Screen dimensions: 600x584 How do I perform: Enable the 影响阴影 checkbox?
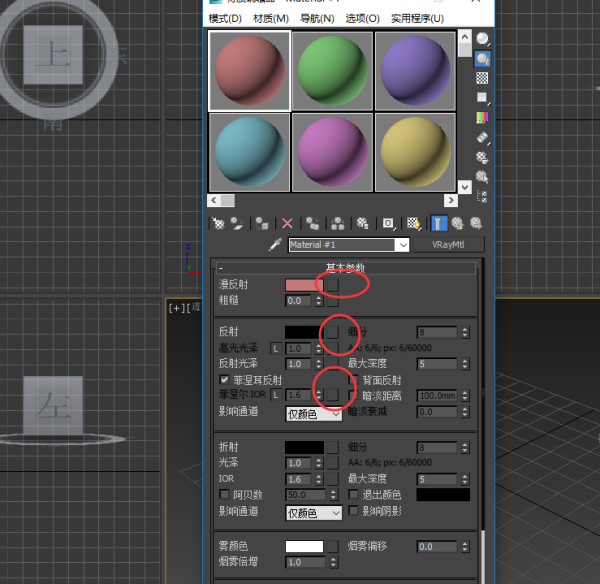[353, 511]
